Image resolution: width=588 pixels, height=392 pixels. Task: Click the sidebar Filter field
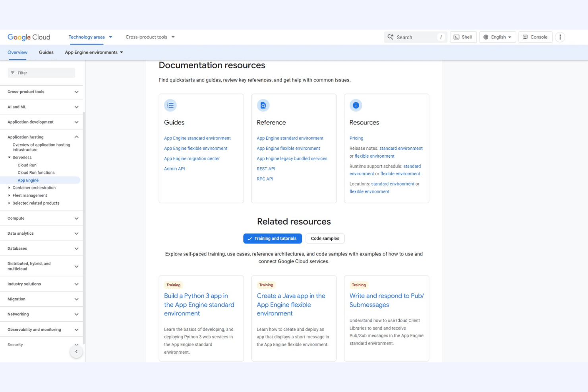[41, 73]
